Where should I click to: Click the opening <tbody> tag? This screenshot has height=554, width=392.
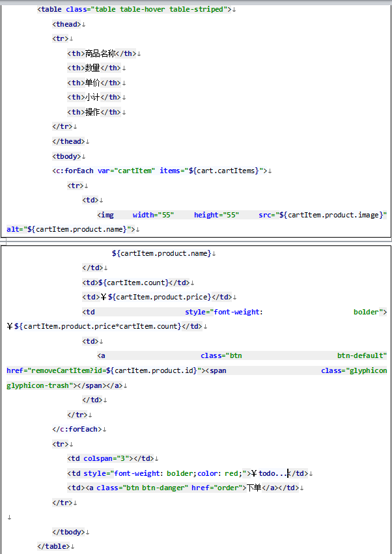pyautogui.click(x=66, y=156)
